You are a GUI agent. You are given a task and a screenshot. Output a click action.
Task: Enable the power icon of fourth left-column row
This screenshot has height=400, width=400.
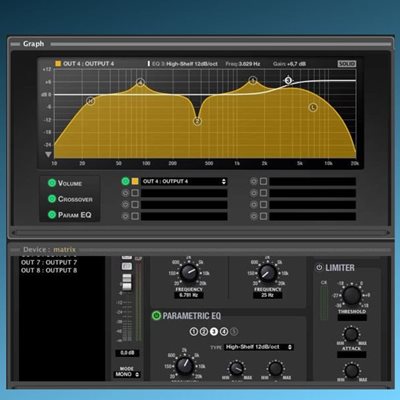click(x=125, y=216)
